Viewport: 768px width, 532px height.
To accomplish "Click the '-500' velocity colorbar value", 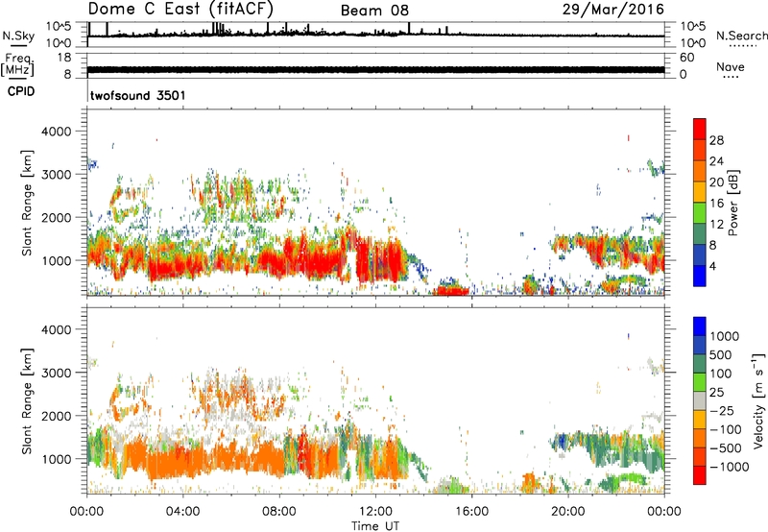I will (727, 447).
